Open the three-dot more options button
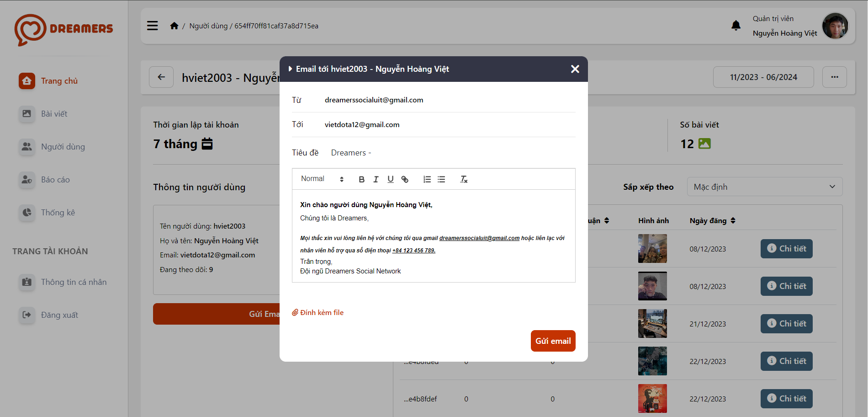Image resolution: width=868 pixels, height=417 pixels. (835, 77)
